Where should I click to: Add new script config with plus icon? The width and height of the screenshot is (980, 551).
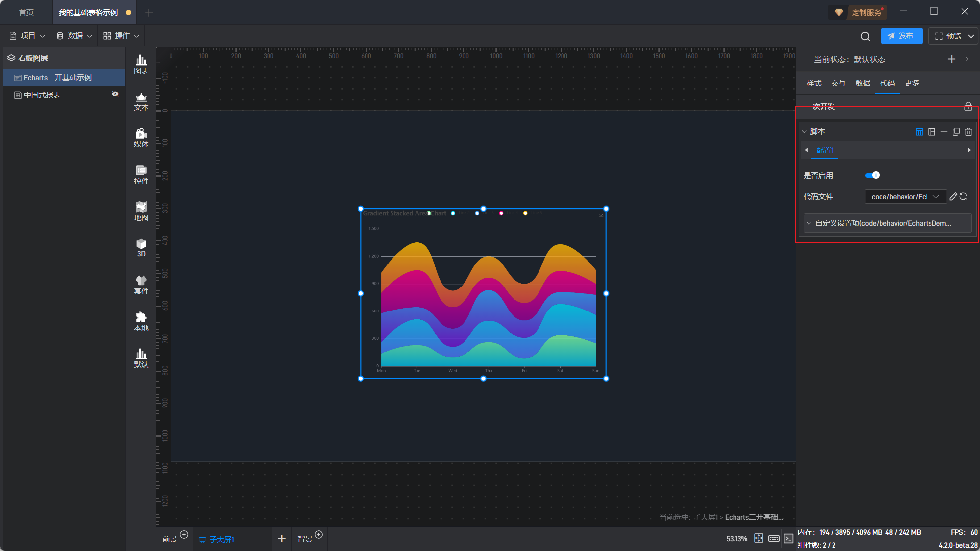point(944,132)
